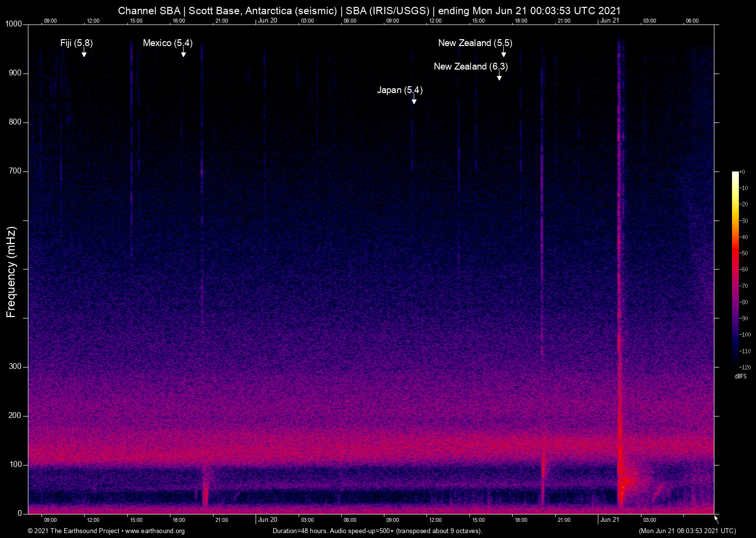Click the arrow below the New Zealand (6.3) label
This screenshot has height=538, width=756.
(499, 76)
